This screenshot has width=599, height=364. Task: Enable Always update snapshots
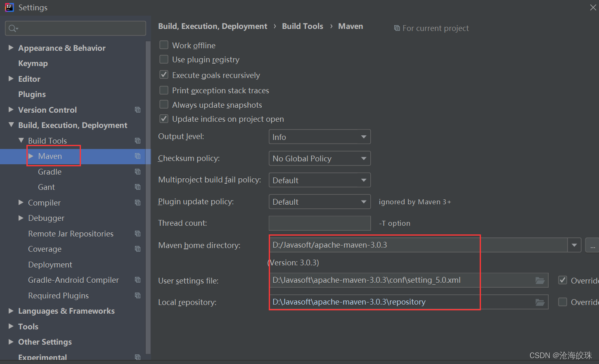tap(164, 104)
